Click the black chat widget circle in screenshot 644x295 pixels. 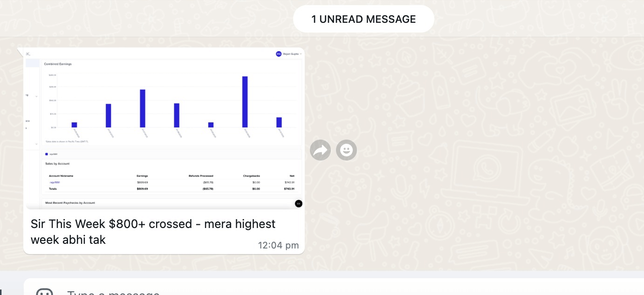299,203
